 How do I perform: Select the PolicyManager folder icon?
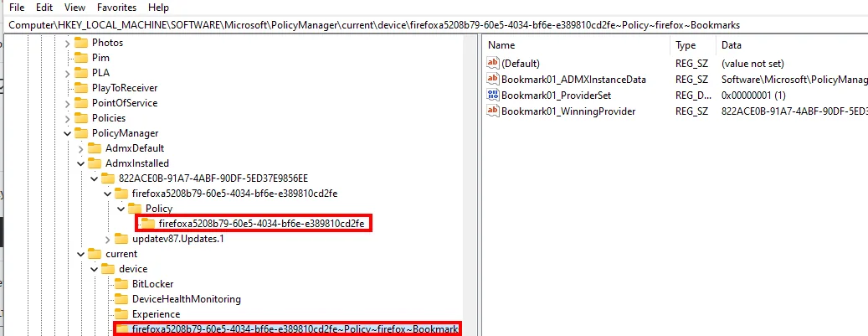(81, 133)
